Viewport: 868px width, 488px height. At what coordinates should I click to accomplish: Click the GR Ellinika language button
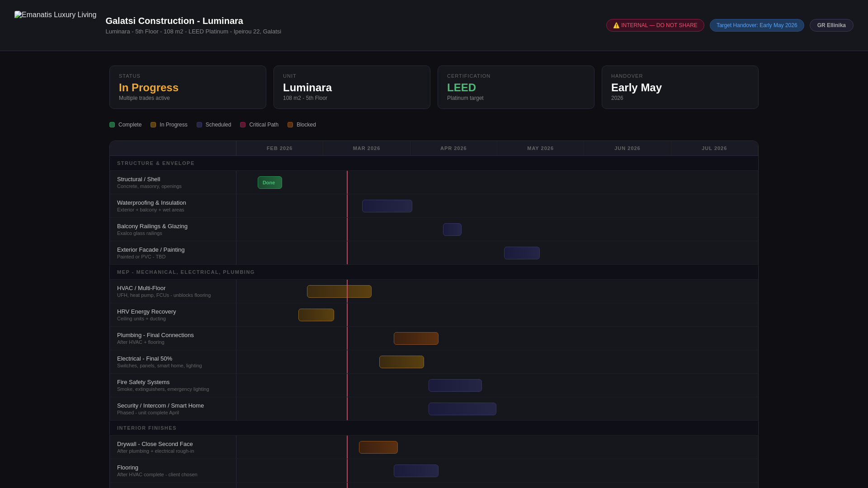831,25
